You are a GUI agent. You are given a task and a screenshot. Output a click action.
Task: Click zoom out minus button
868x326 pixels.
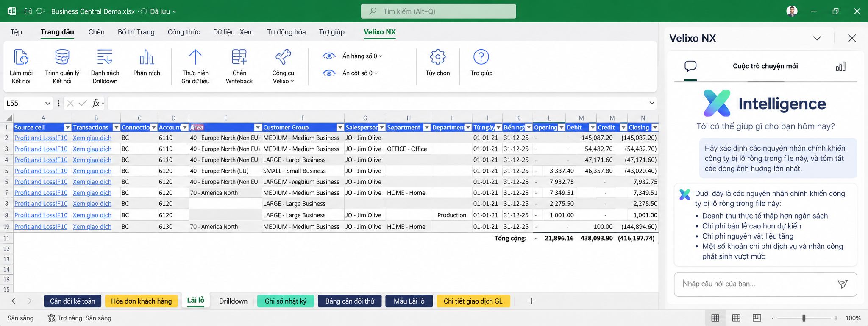tap(772, 318)
